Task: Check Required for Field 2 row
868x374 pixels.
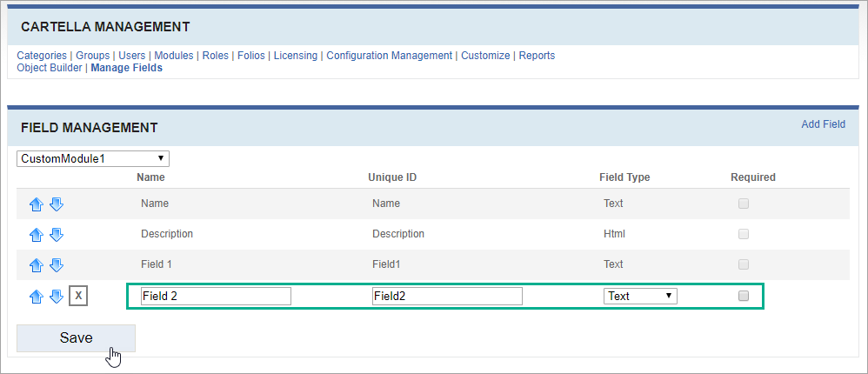Action: (744, 296)
